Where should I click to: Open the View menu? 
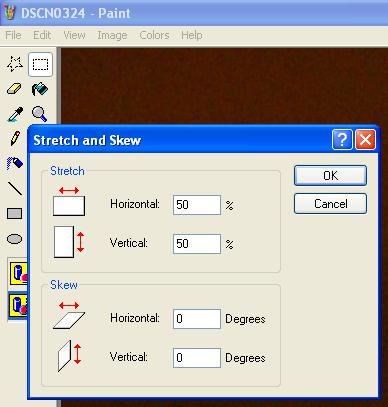point(74,35)
